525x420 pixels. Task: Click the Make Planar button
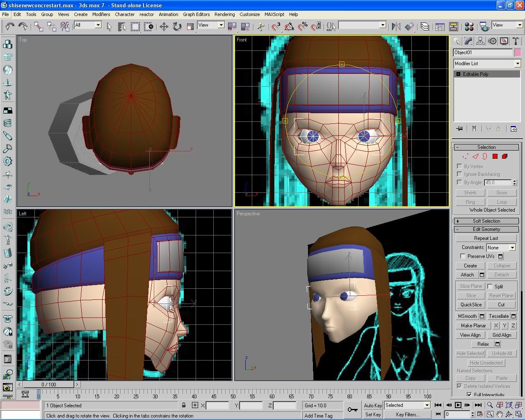pyautogui.click(x=473, y=325)
